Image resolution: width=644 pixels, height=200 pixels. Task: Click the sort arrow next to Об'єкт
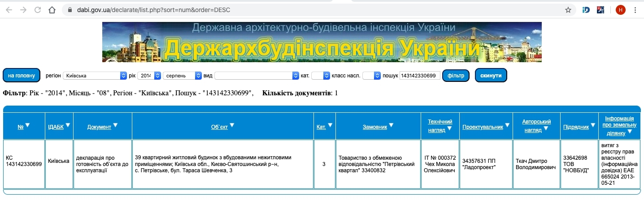(x=232, y=126)
